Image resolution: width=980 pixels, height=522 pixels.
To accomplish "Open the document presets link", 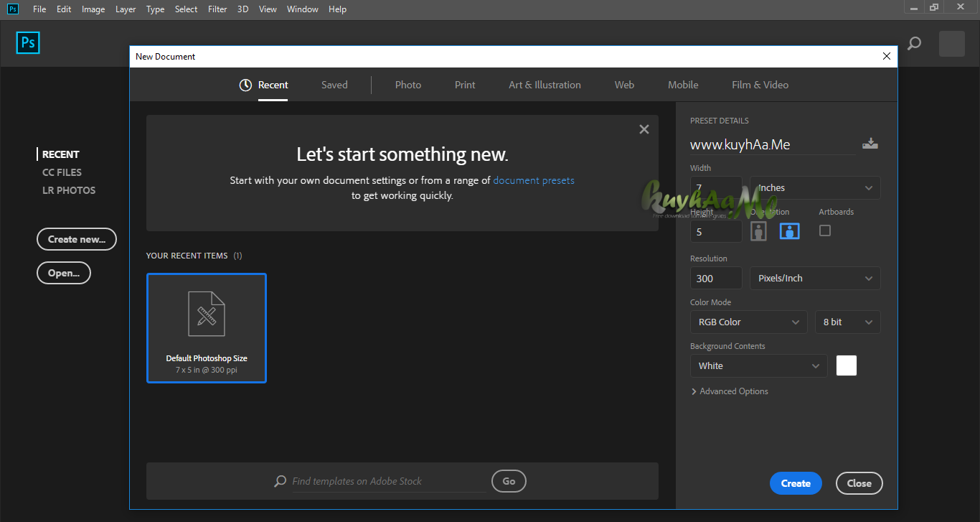I will (533, 180).
